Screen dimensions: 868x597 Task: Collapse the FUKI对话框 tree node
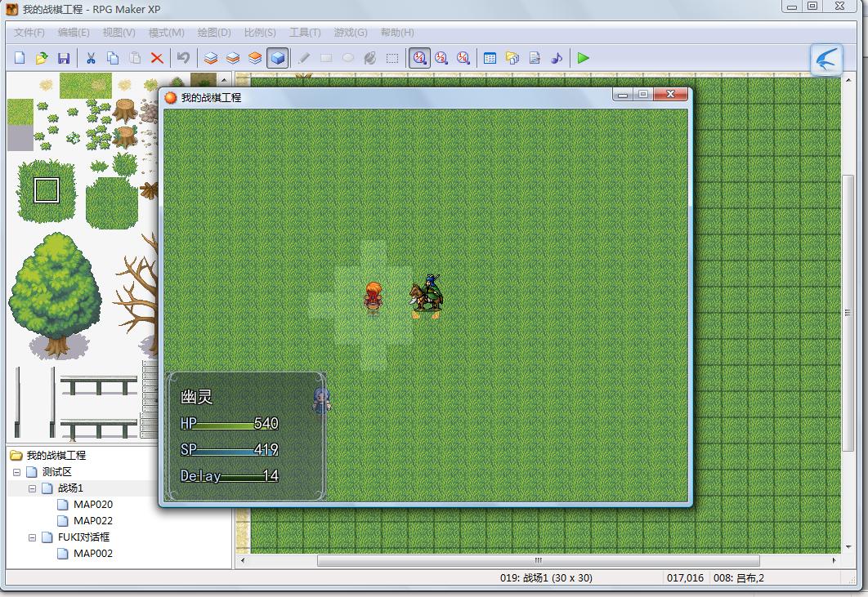[x=32, y=538]
